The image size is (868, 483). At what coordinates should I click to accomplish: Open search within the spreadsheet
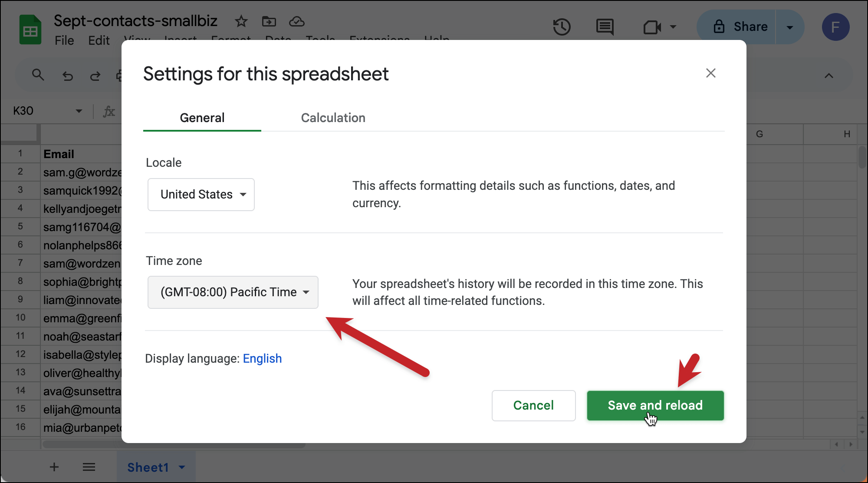click(38, 75)
